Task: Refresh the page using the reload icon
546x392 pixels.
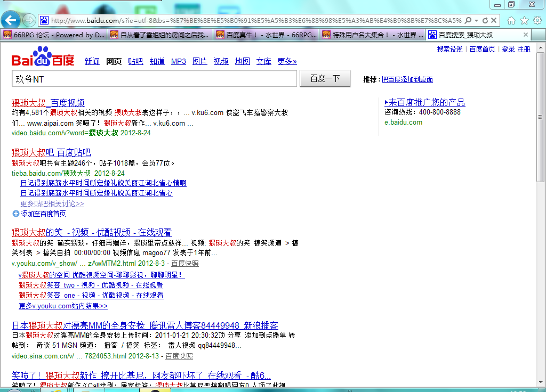Action: tap(485, 21)
